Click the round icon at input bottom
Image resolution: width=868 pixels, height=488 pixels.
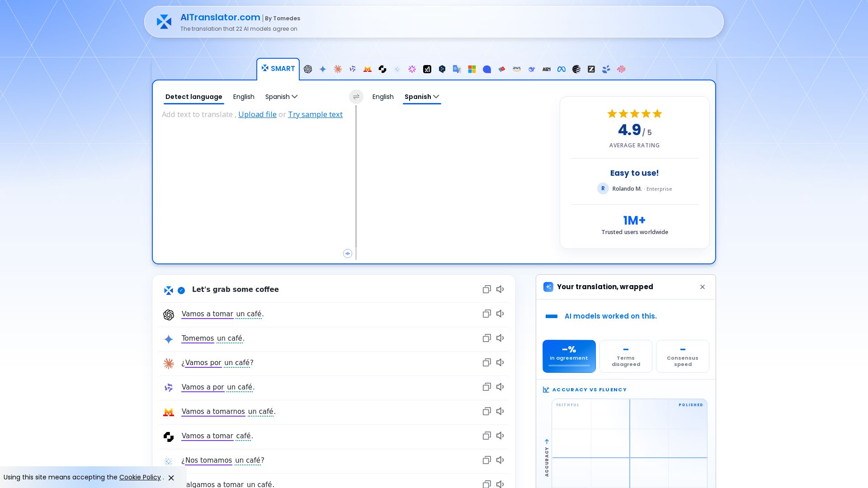(348, 254)
